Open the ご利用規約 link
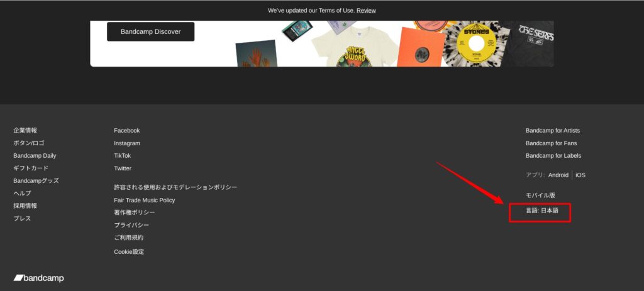This screenshot has height=291, width=644. coord(129,238)
